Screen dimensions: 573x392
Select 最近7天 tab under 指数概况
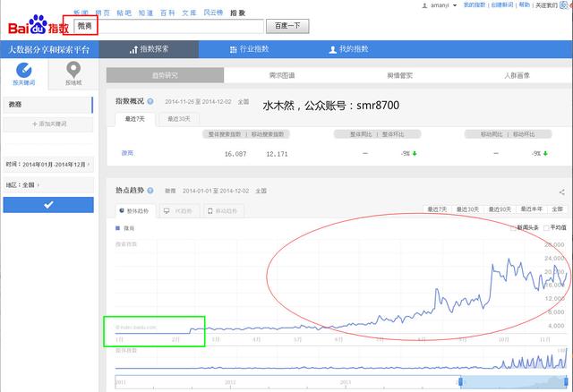[x=135, y=119]
